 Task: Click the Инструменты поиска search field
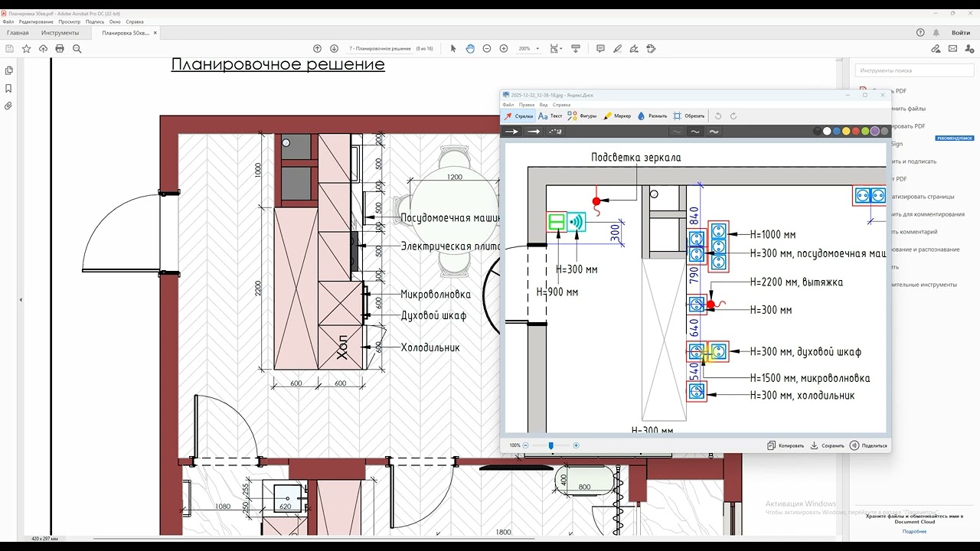914,70
